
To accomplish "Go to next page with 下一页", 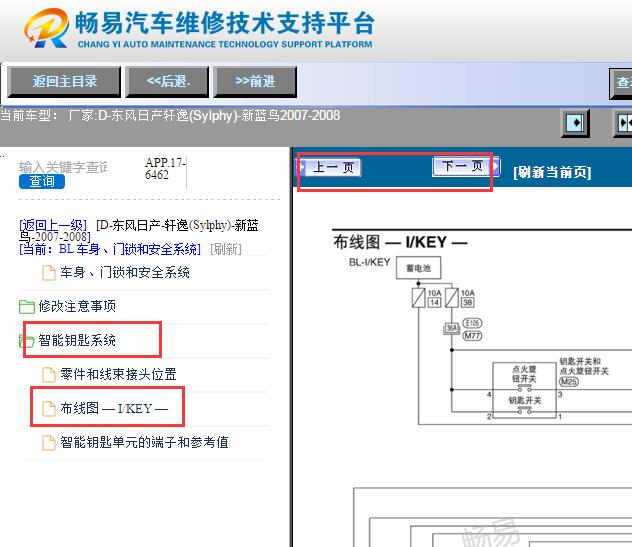I will [x=466, y=166].
